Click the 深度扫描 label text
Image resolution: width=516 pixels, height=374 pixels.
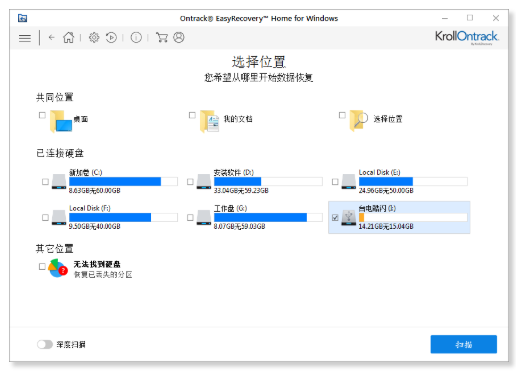[71, 344]
